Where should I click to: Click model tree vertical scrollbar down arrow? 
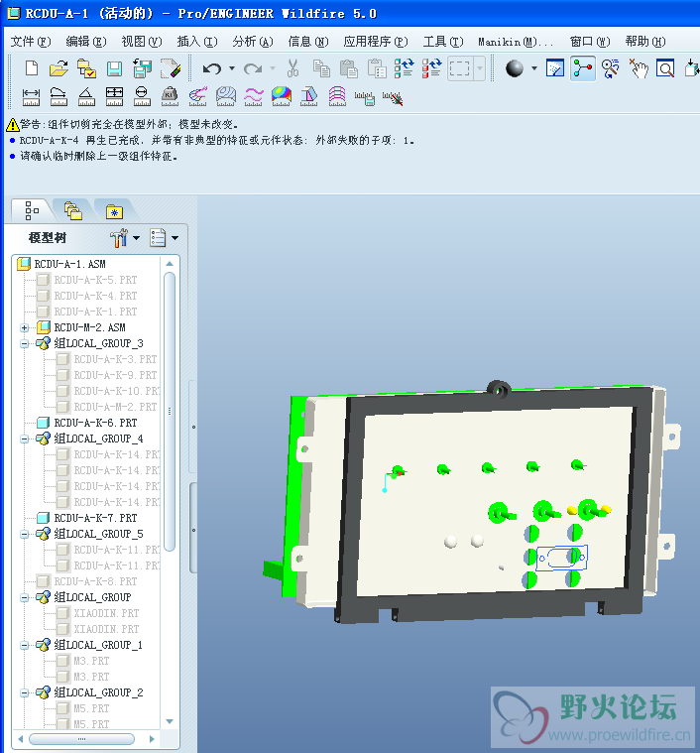[170, 722]
